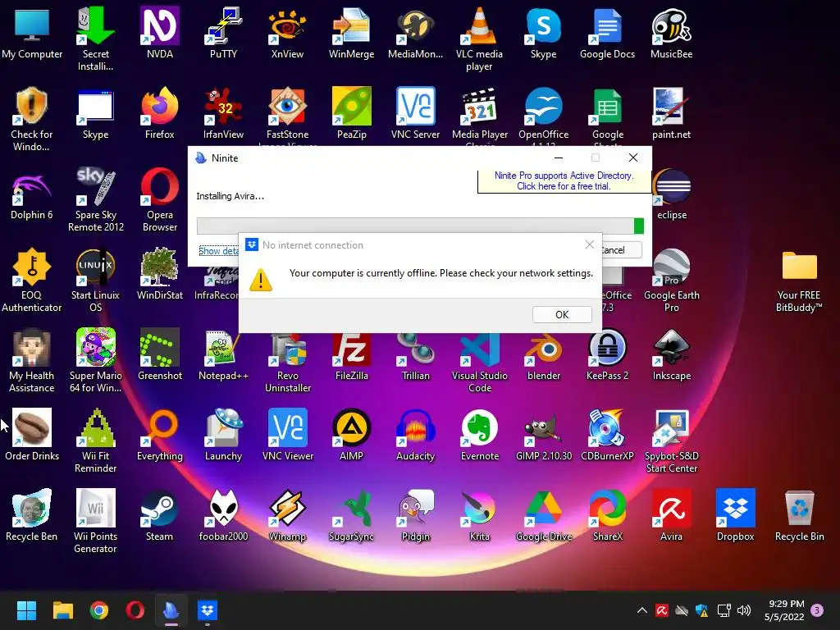Select the AIMP desktop icon

pos(351,435)
